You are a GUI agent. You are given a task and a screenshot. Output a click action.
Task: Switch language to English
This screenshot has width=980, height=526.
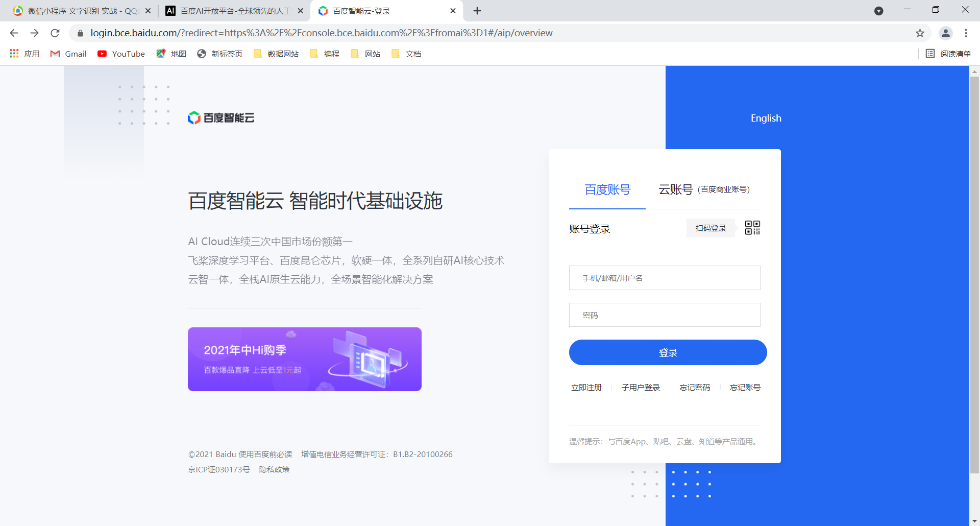point(766,118)
